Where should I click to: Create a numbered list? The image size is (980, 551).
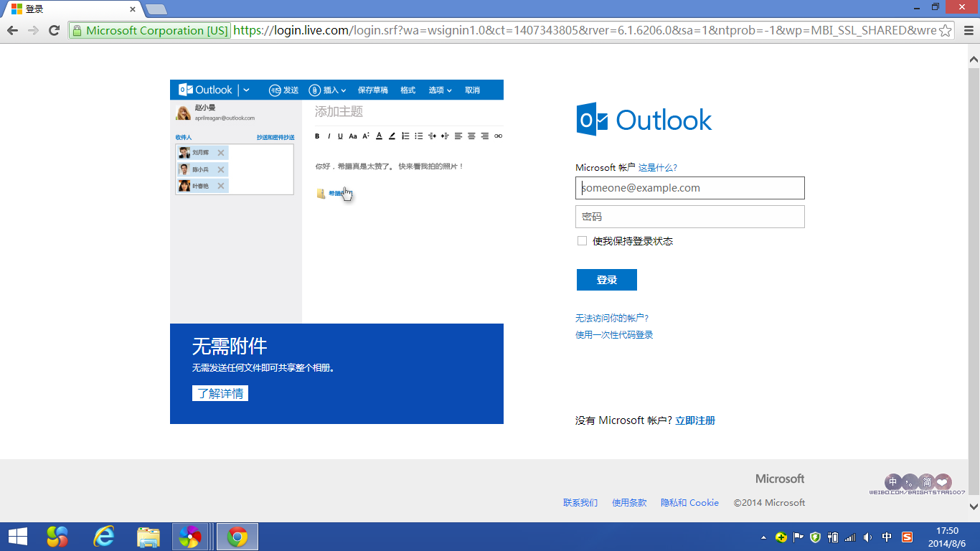pos(405,136)
